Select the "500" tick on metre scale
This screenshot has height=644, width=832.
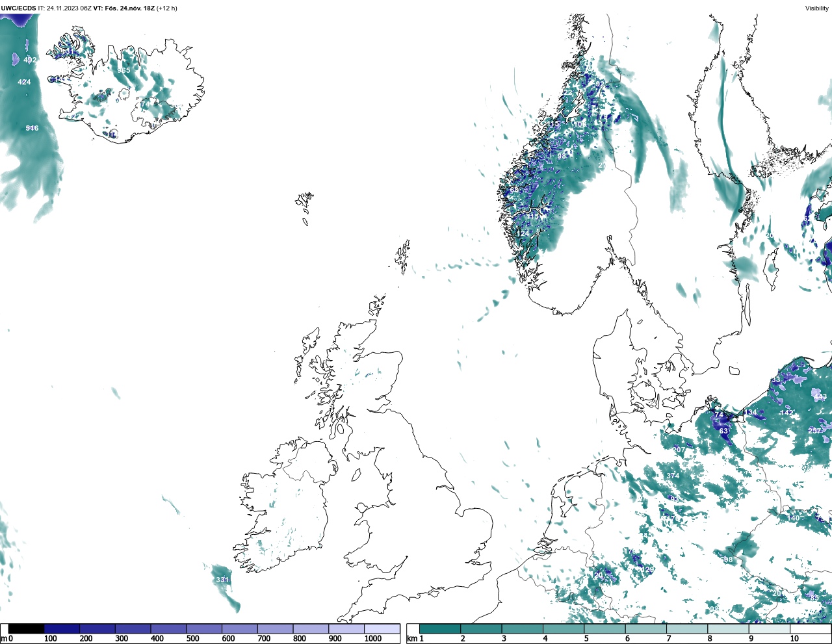[192, 639]
